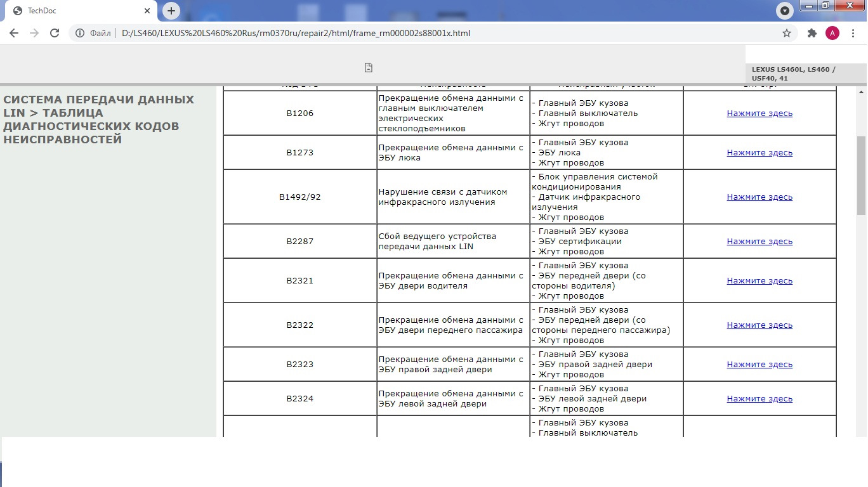This screenshot has width=868, height=487.
Task: Click the text "Сбой ведущего устройства передачи данных LIN"
Action: click(438, 242)
